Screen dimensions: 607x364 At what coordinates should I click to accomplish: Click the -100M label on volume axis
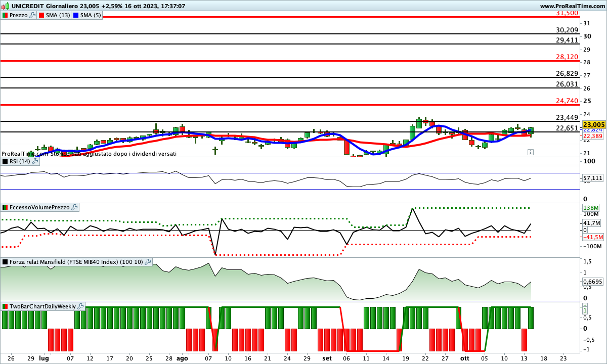click(x=592, y=246)
